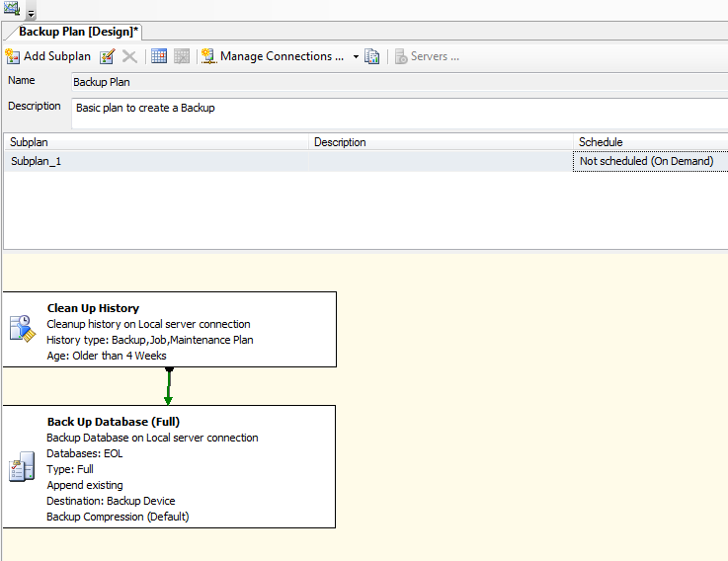Click the Name field containing Backup Plan
Screen dimensions: 728x561
click(399, 82)
